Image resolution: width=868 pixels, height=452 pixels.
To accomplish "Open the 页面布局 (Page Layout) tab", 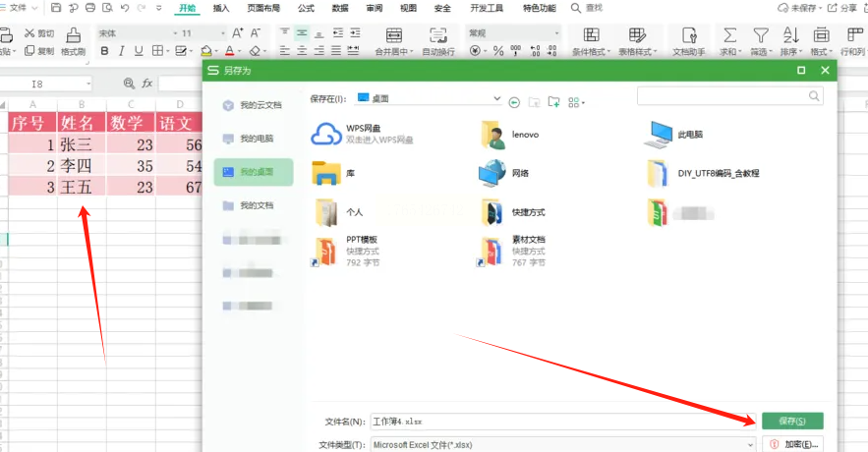I will click(x=263, y=8).
